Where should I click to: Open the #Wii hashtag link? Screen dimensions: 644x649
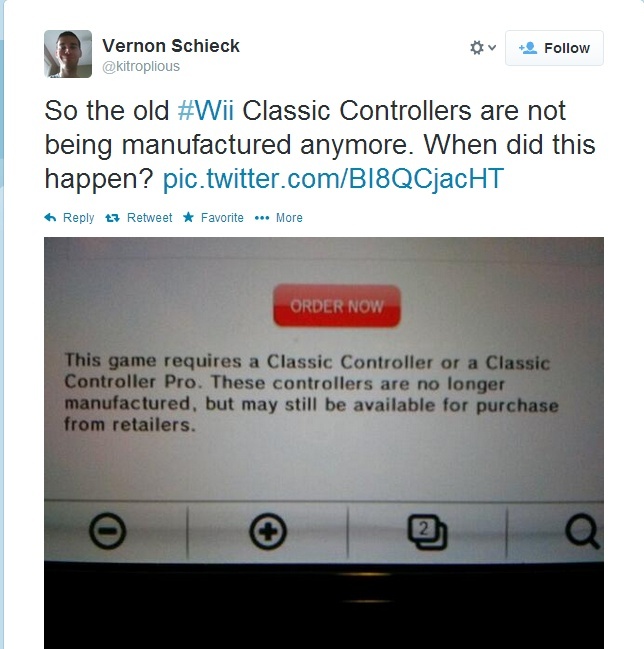point(206,111)
